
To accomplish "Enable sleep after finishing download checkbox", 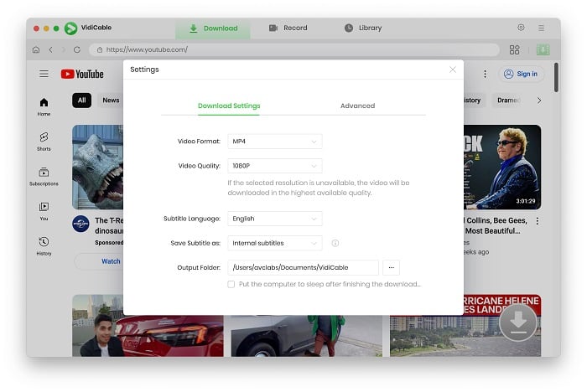I will (231, 284).
